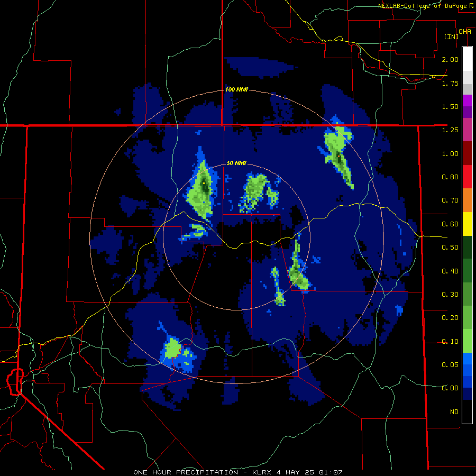Select the 0.80 legend value
Screen dimensions: 476x476
(x=450, y=177)
